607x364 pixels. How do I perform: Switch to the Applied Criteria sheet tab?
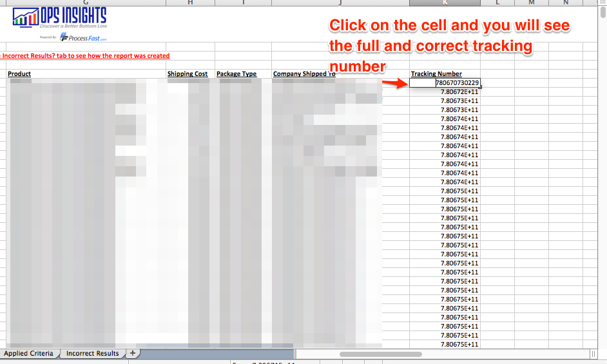click(x=28, y=353)
